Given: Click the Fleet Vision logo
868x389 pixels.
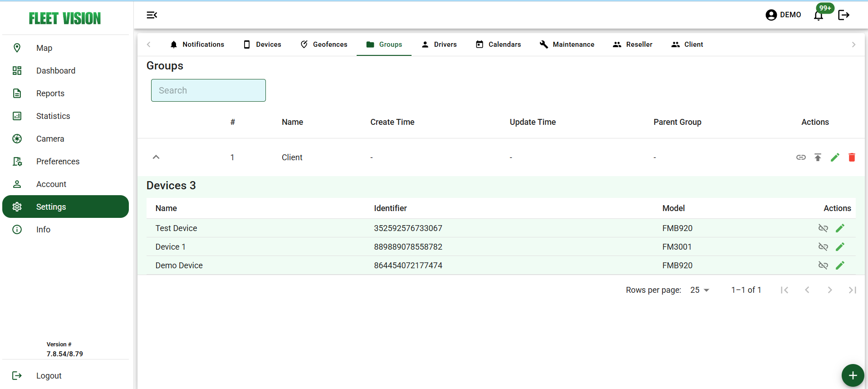Looking at the screenshot, I should pyautogui.click(x=65, y=18).
